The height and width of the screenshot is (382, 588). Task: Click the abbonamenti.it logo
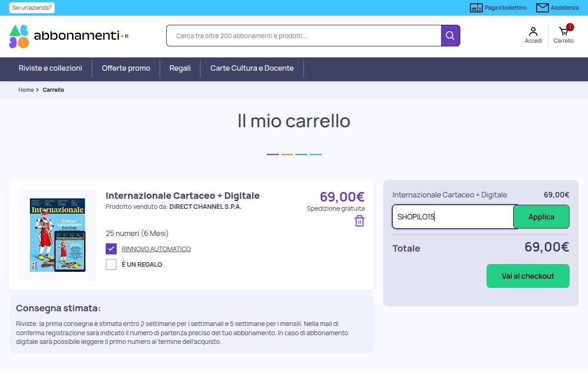coord(69,36)
